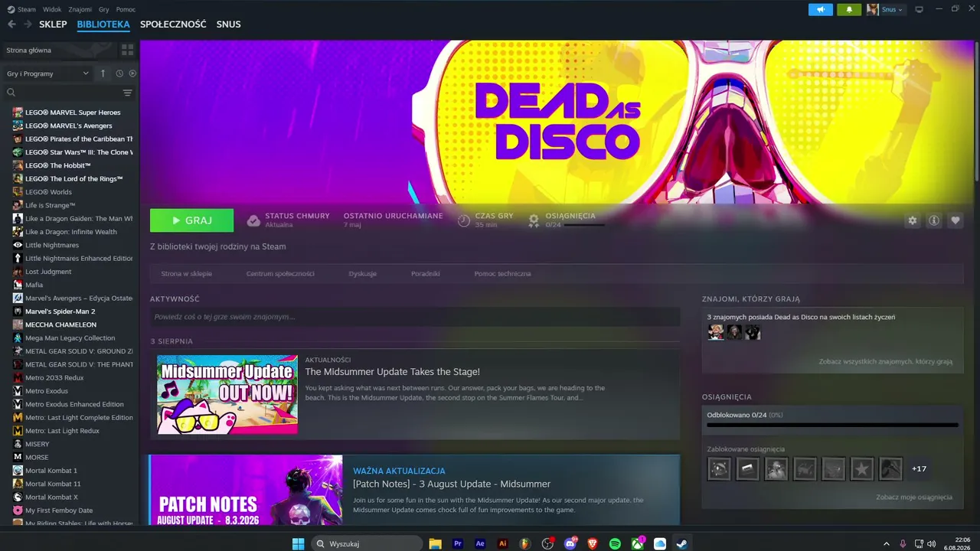
Task: Add Dead as Disco to favorites
Action: pyautogui.click(x=955, y=220)
